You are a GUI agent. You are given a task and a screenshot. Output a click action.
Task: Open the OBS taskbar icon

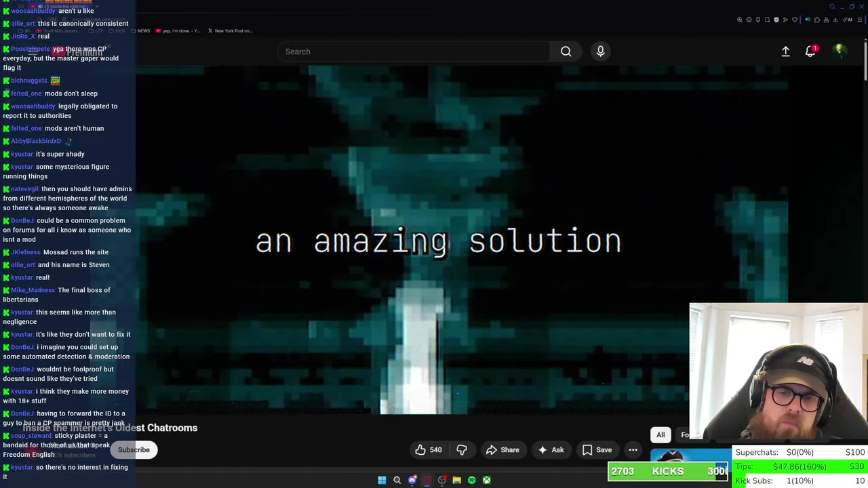coord(442,480)
